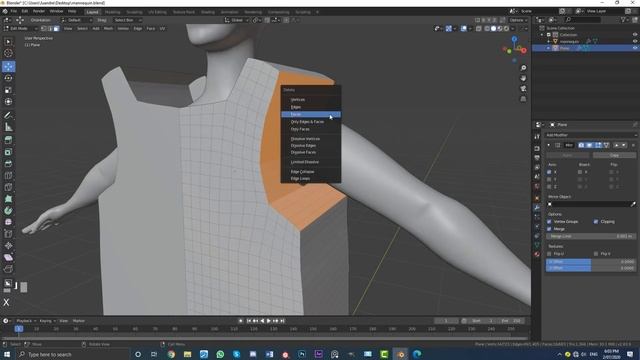Screen dimensions: 640x360
Task: Expand the Collection in outliner
Action: coord(542,35)
